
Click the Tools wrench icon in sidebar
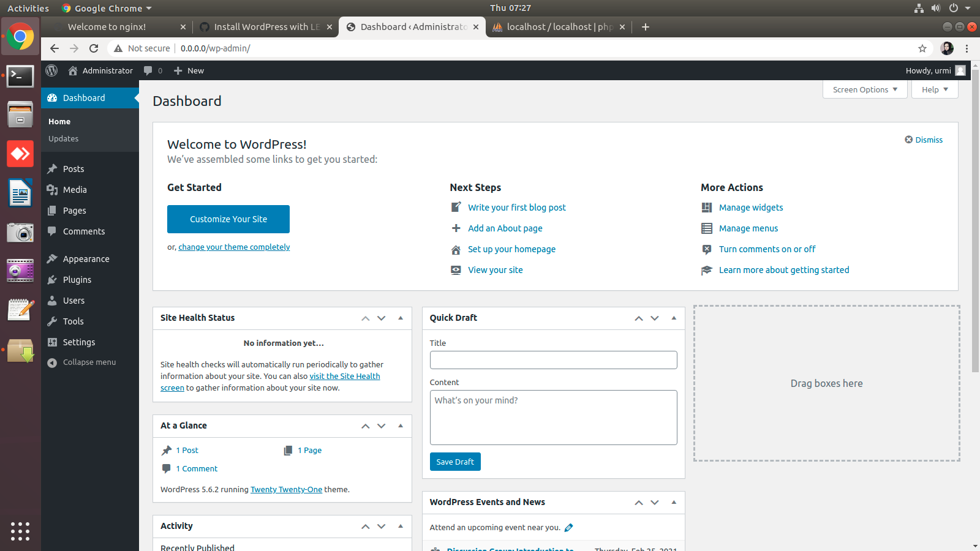coord(52,321)
